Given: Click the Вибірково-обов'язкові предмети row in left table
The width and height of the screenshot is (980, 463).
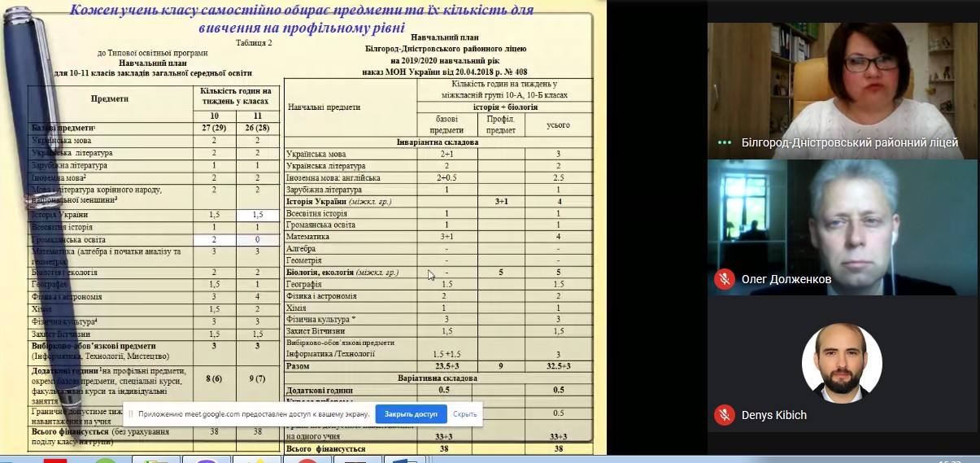Looking at the screenshot, I should pyautogui.click(x=154, y=351).
